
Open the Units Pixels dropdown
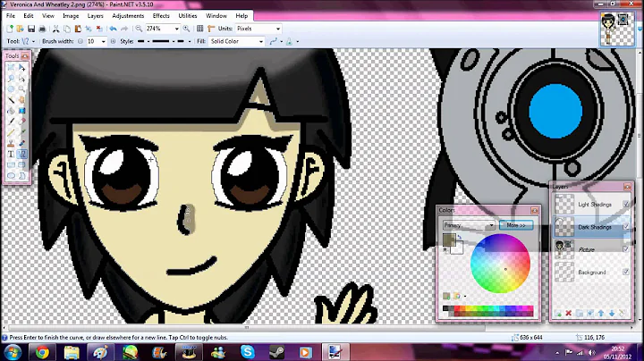(278, 29)
